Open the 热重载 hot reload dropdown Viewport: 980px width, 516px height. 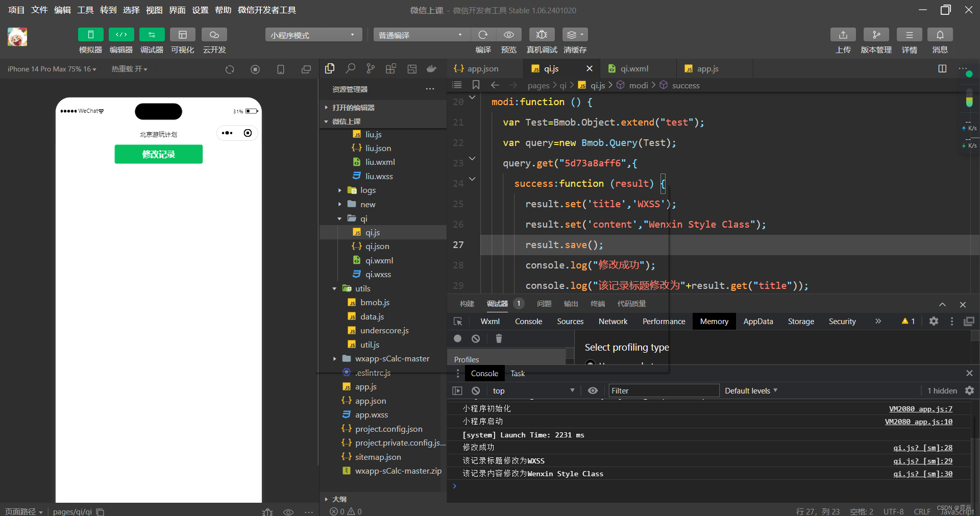[x=130, y=69]
